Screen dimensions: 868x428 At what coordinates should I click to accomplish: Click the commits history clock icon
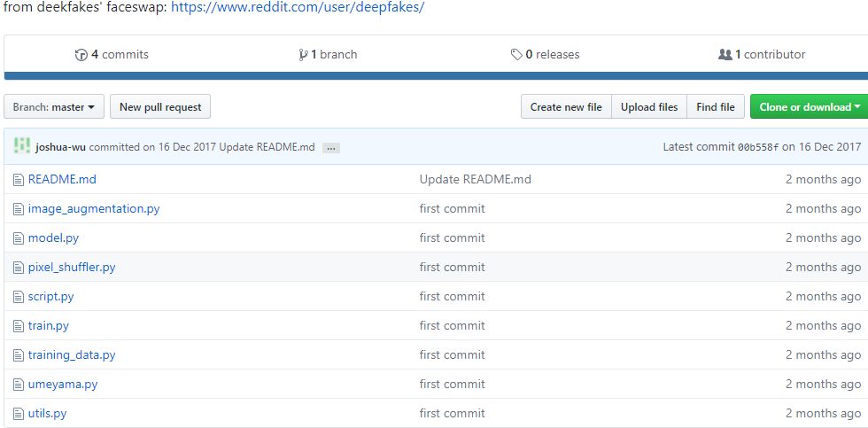point(81,55)
